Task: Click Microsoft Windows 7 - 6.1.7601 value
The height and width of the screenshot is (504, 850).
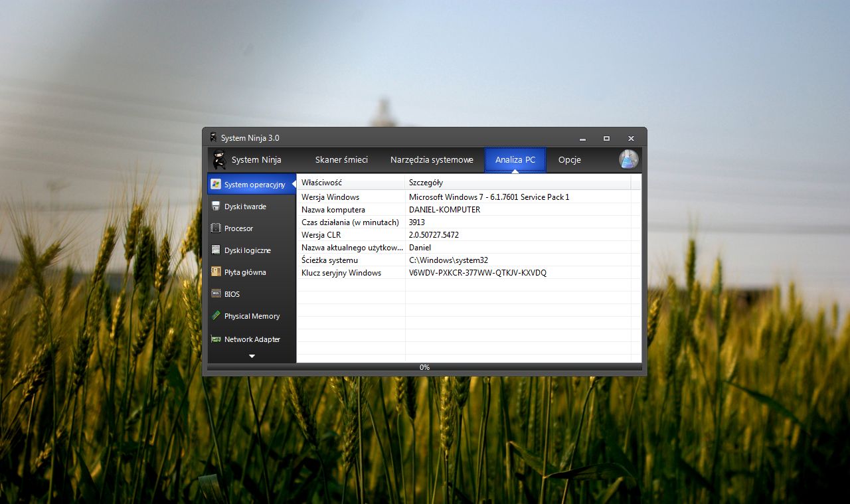Action: (489, 197)
